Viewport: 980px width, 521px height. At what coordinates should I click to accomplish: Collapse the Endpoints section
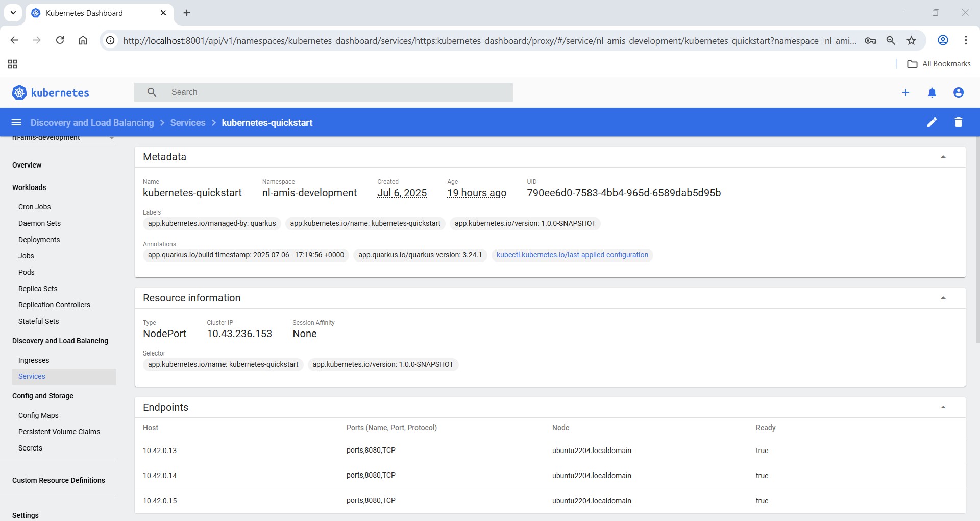coord(943,407)
